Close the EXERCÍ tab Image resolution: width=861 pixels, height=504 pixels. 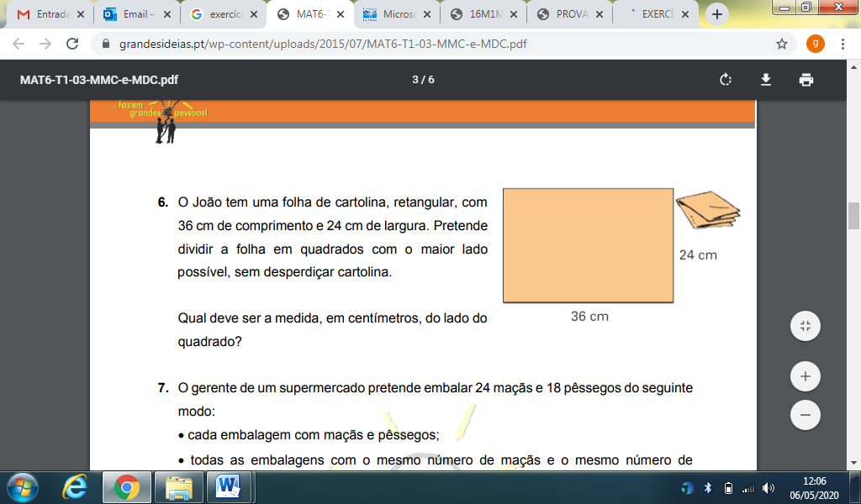click(x=685, y=15)
